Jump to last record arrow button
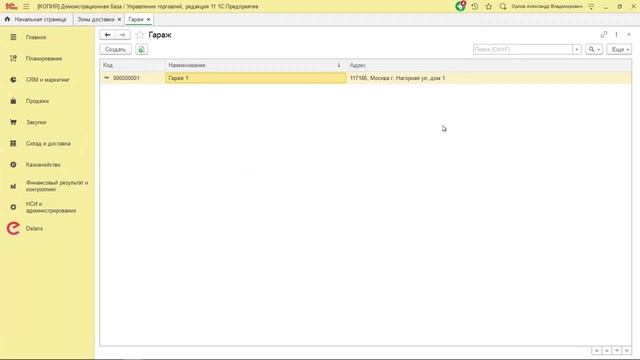This screenshot has height=360, width=640. (627, 351)
